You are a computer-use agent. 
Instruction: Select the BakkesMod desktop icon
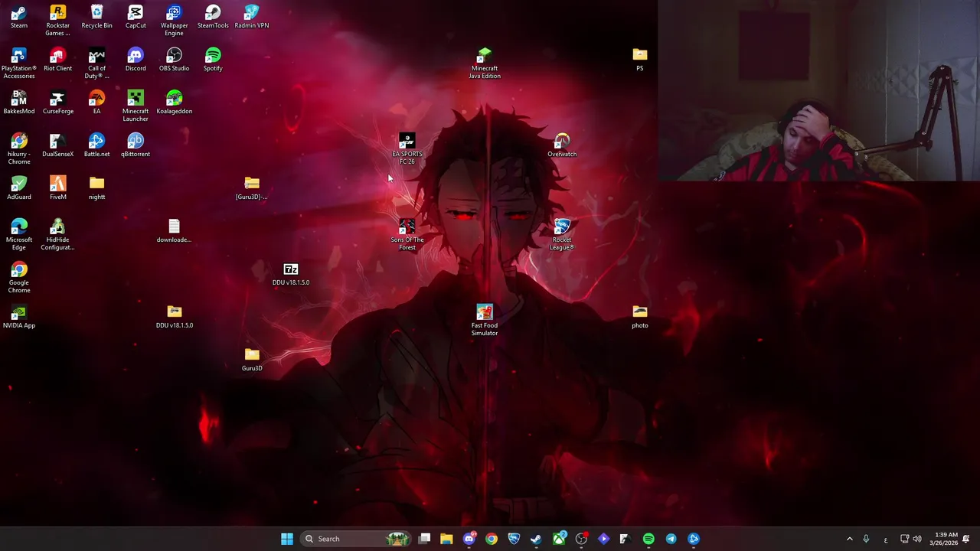coord(19,103)
